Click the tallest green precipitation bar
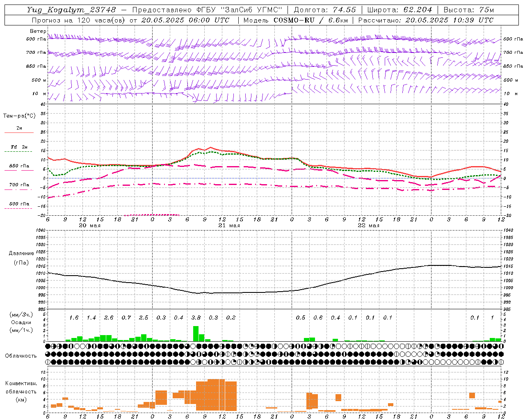The image size is (525, 420). coord(196,333)
